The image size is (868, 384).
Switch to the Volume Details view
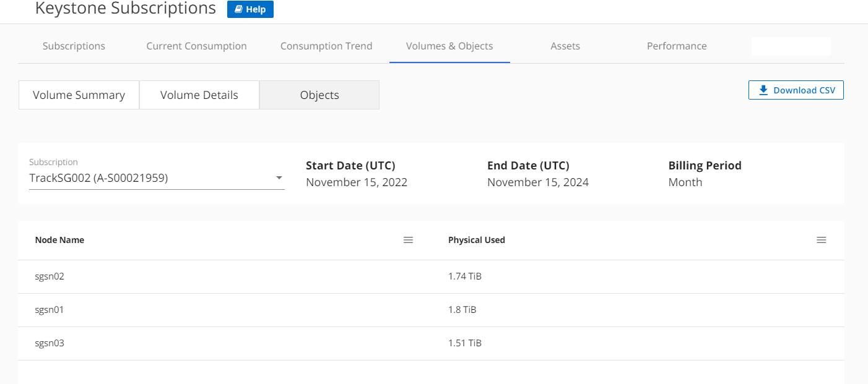click(199, 95)
